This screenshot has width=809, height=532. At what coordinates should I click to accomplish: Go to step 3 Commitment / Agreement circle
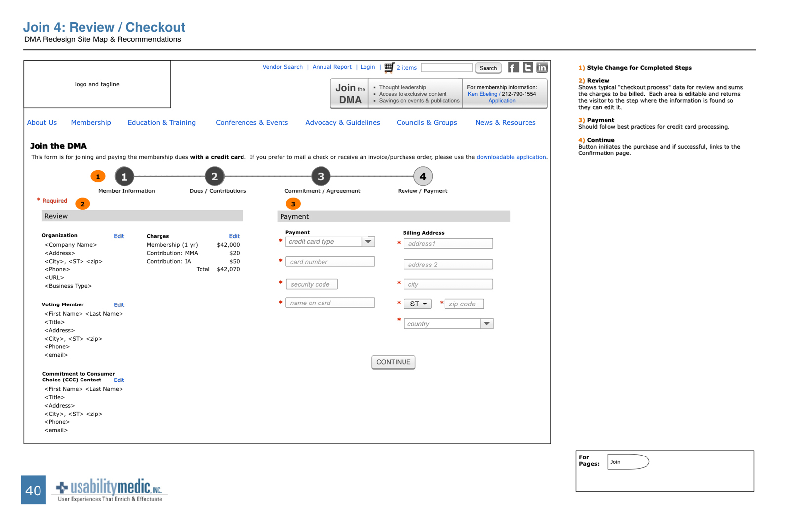pyautogui.click(x=321, y=177)
